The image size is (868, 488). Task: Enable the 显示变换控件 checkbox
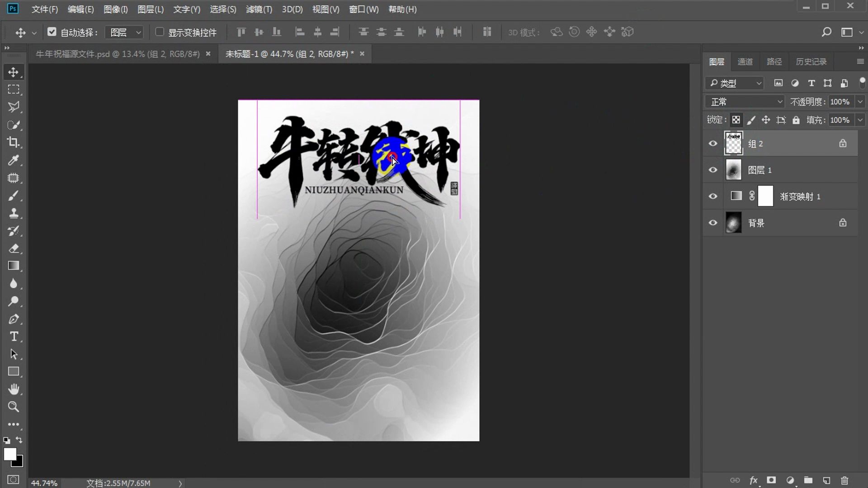pyautogui.click(x=159, y=32)
